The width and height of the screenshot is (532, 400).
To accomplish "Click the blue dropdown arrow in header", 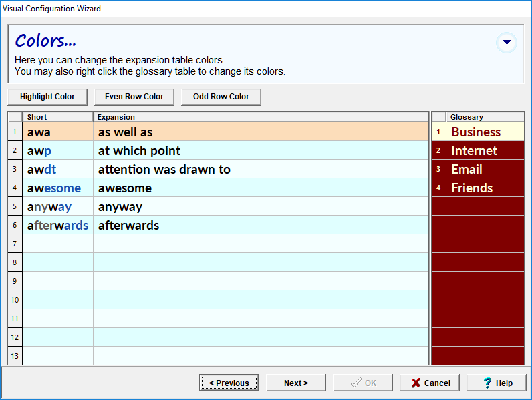I will coord(507,43).
